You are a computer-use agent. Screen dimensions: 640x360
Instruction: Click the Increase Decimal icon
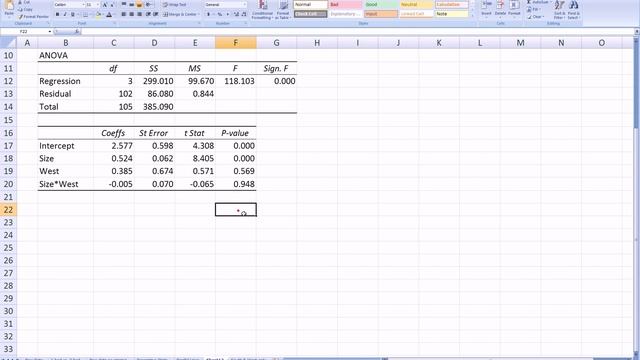click(236, 15)
